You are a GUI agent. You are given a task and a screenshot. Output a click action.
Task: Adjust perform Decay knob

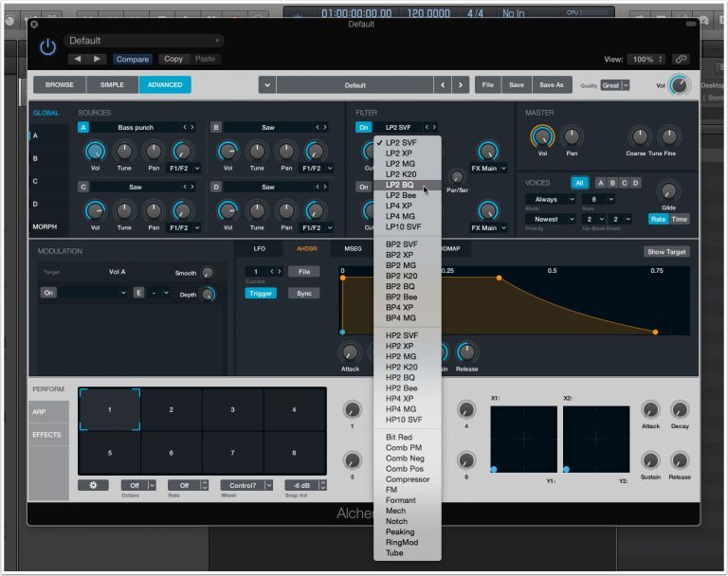(680, 410)
